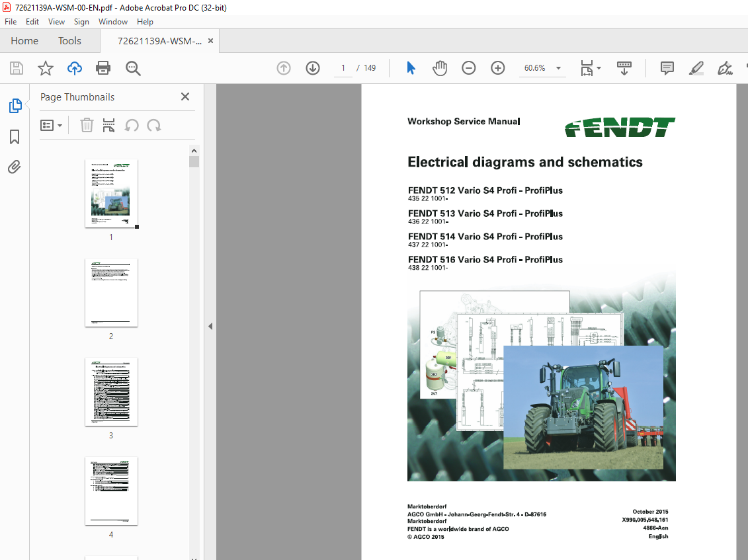Switch to the Tools tab
The width and height of the screenshot is (748, 560).
point(69,41)
